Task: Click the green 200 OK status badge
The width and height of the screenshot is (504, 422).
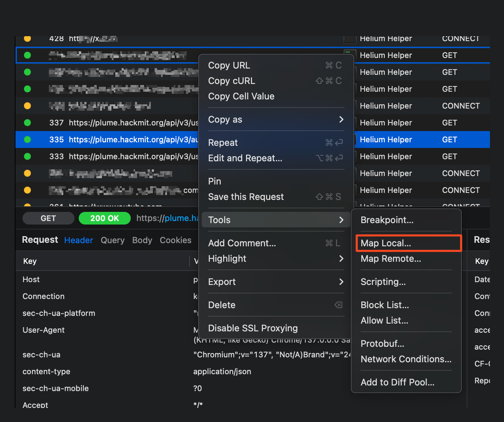Action: click(104, 218)
